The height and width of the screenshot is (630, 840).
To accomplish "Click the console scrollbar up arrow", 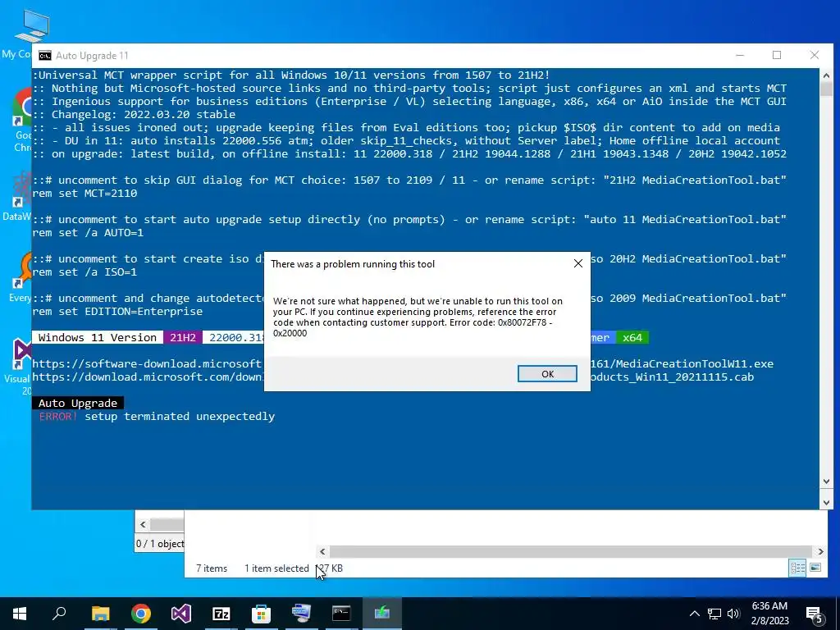I will pos(826,75).
